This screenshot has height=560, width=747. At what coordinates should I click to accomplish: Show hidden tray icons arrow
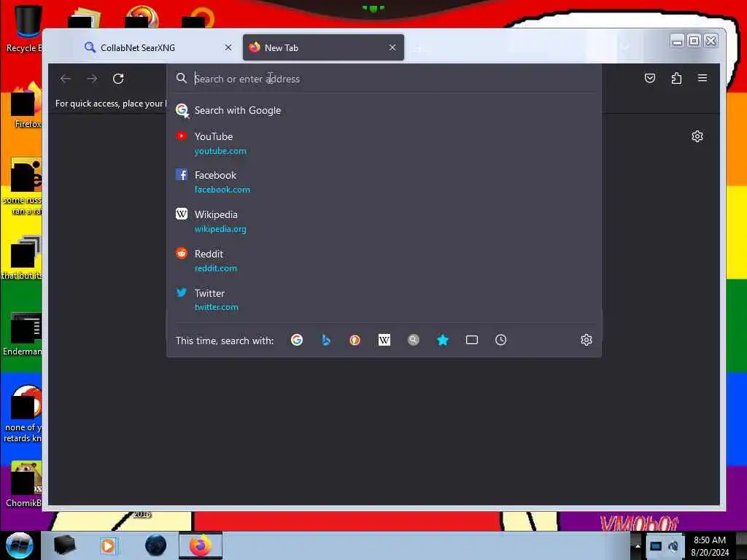point(637,545)
